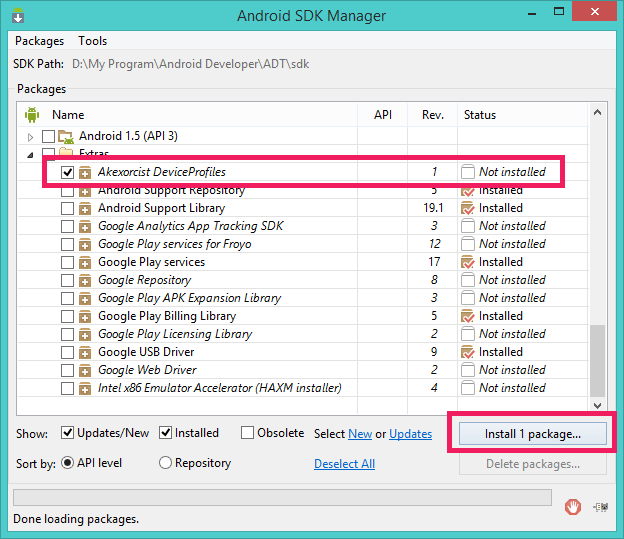Click the API column header
The height and width of the screenshot is (539, 624).
[383, 115]
